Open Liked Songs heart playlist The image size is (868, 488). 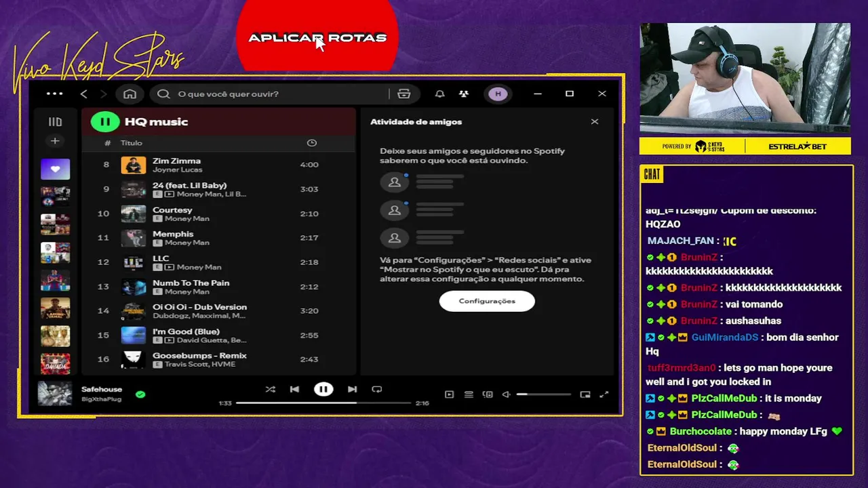pyautogui.click(x=55, y=169)
